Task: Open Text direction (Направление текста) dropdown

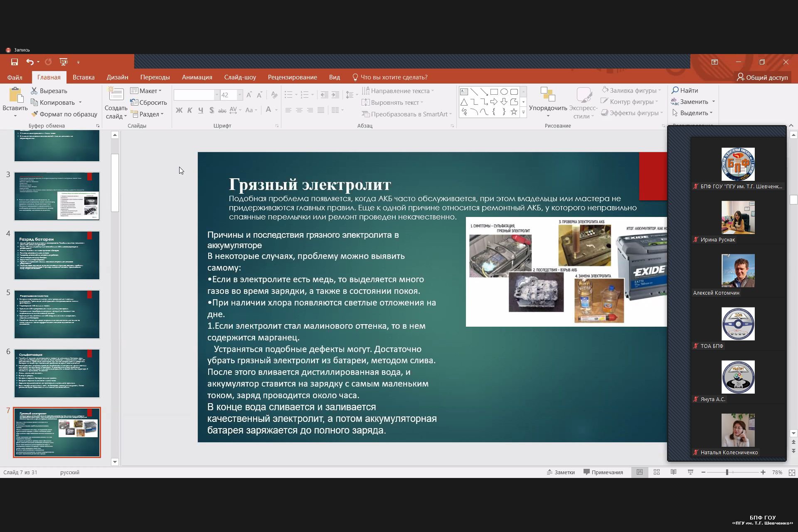Action: coord(398,91)
